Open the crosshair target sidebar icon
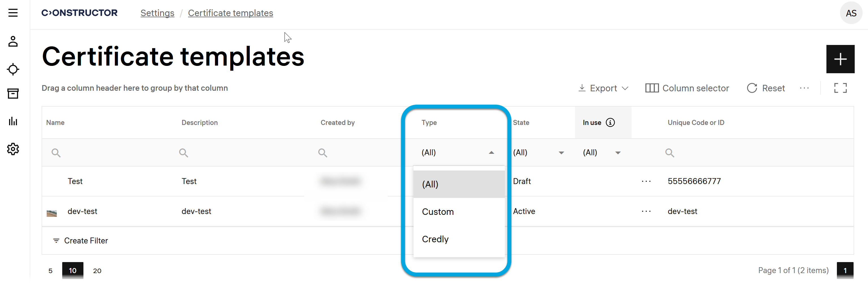Image resolution: width=868 pixels, height=283 pixels. tap(13, 69)
